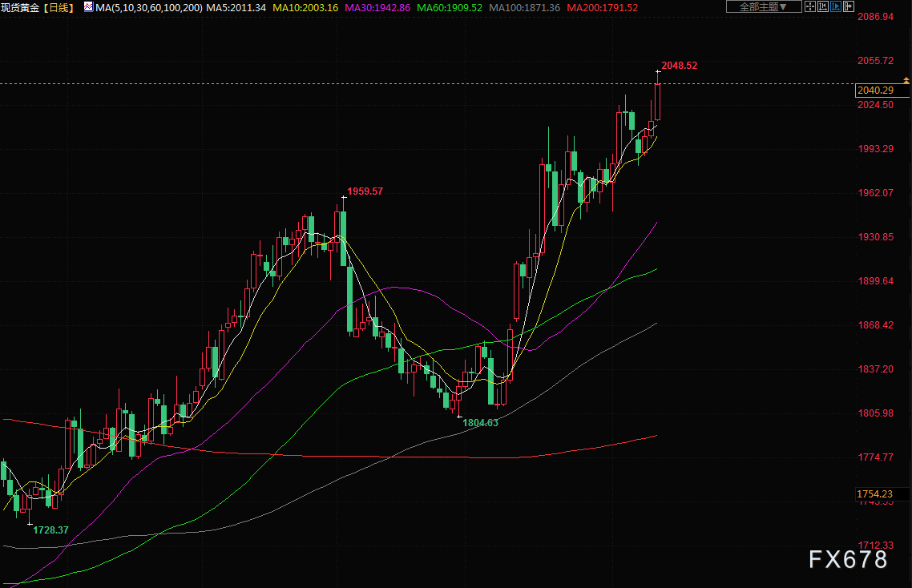Click the highlighted blue axis-play chart icon
This screenshot has height=588, width=912.
pos(835,7)
